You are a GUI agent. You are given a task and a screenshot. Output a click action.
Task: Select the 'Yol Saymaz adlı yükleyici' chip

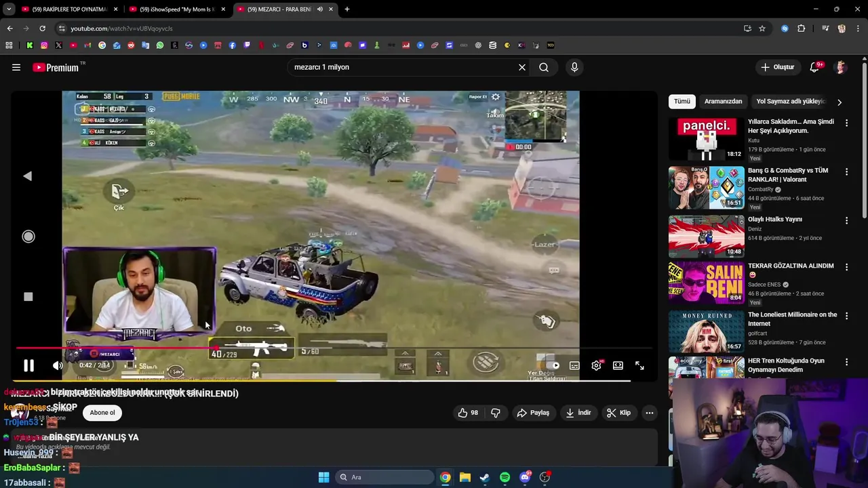[790, 101]
